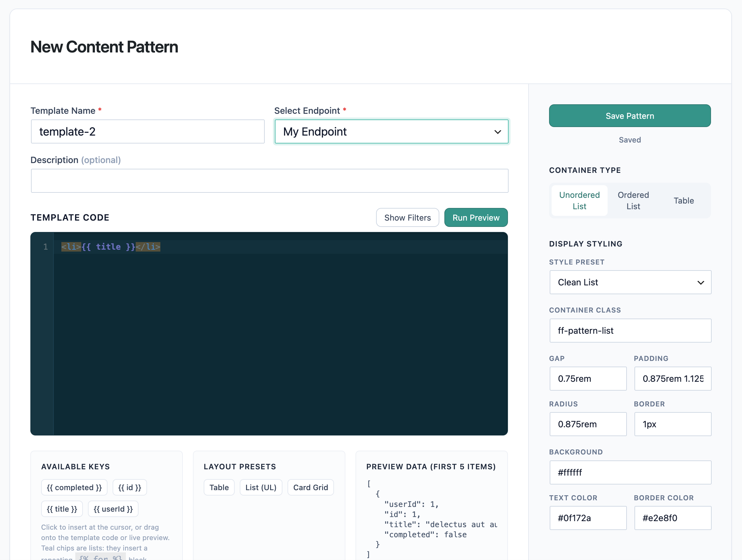The image size is (742, 560).
Task: Insert the {{ completed }} key chip
Action: click(x=74, y=487)
